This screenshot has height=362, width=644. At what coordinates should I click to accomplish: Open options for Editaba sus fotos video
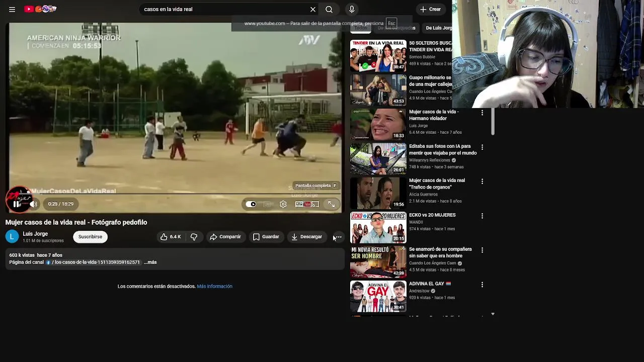[x=482, y=147]
